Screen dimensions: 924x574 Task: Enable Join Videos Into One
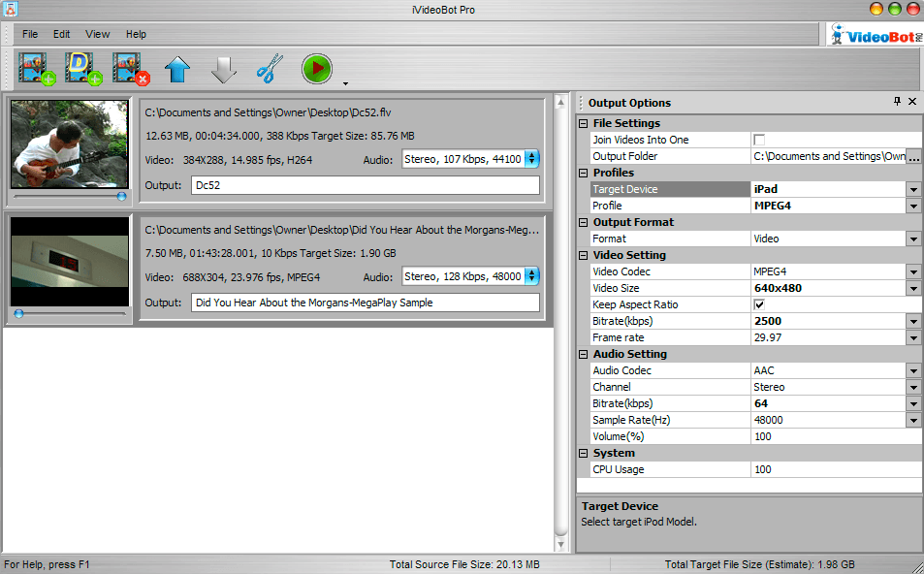point(759,139)
